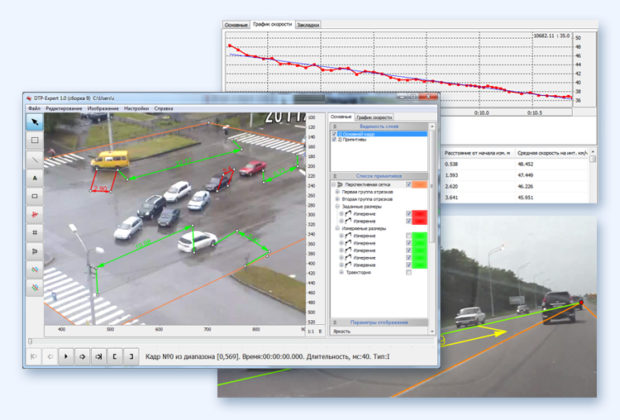This screenshot has height=420, width=620.
Task: Uncheck second Измерение checkbox under Заданные размеры
Action: coord(409,221)
